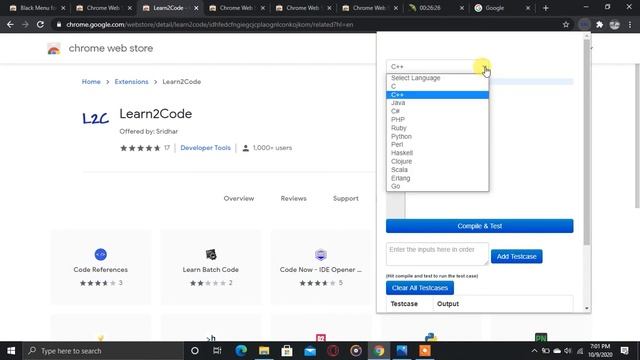This screenshot has height=360, width=640.
Task: Click the Learn Batch Code extension icon
Action: pos(211,254)
